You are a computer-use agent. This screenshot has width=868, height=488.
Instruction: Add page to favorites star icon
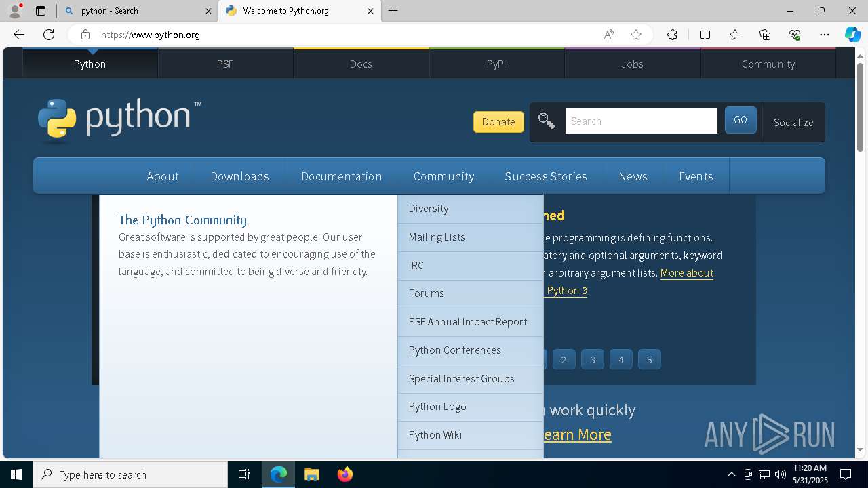635,35
